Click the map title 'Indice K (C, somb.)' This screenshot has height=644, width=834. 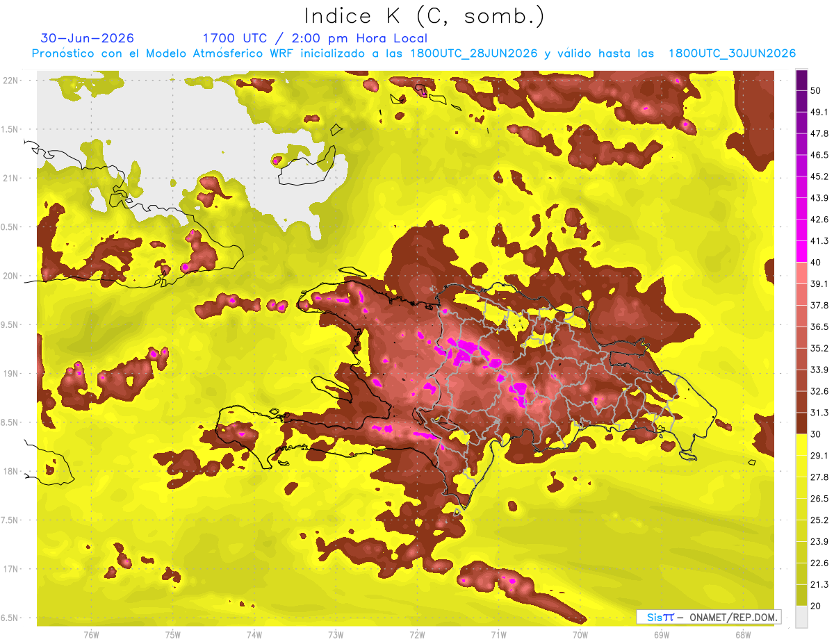[x=424, y=16]
